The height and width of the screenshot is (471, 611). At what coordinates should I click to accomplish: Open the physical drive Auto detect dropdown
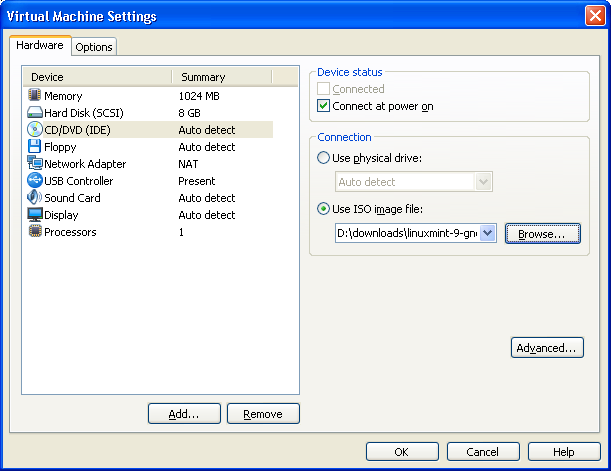pos(414,182)
